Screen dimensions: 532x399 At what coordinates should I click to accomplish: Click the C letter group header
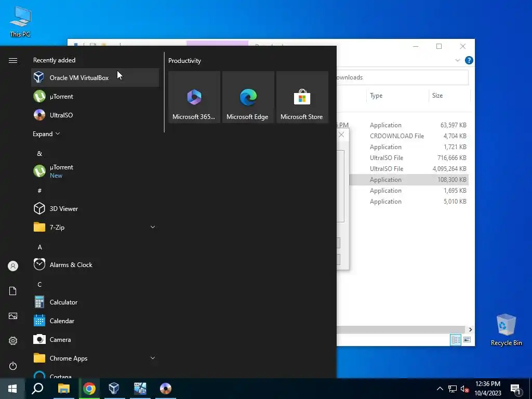click(x=39, y=284)
